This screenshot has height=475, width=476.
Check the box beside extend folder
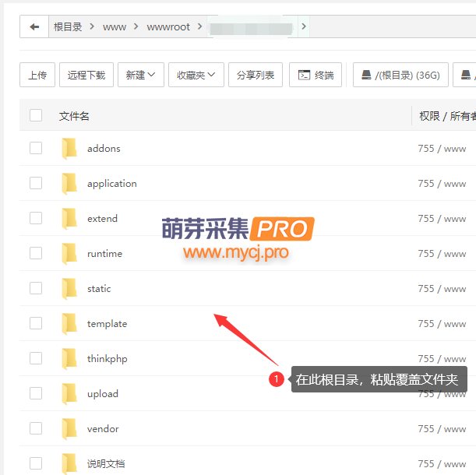click(x=36, y=218)
